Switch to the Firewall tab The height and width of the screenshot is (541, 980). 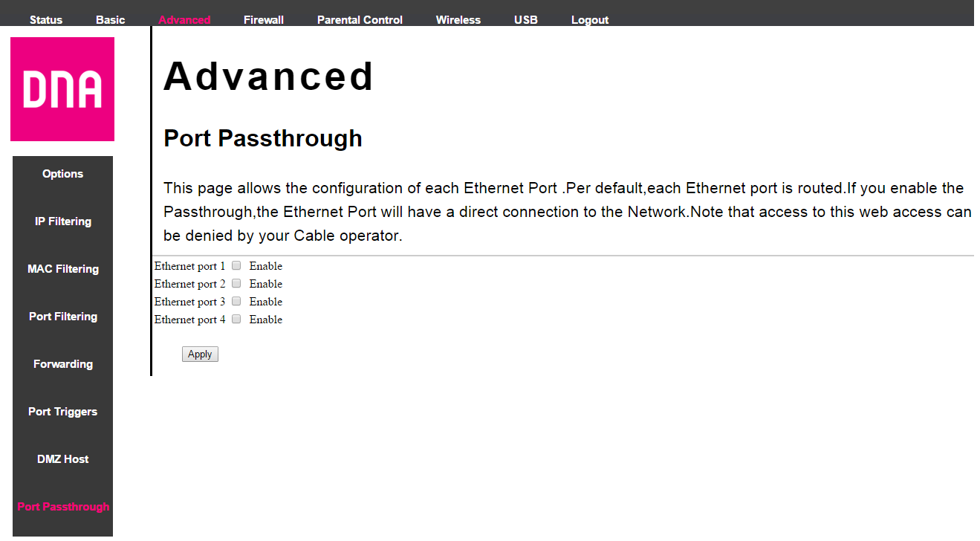264,20
